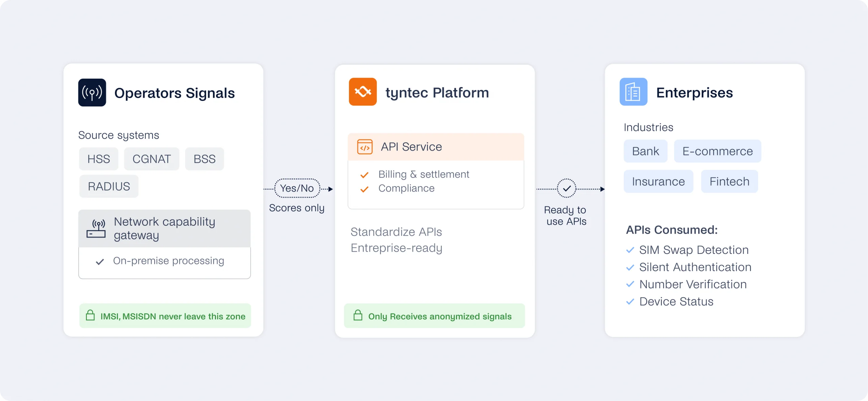
Task: Choose the Bank industry tag
Action: coord(646,151)
